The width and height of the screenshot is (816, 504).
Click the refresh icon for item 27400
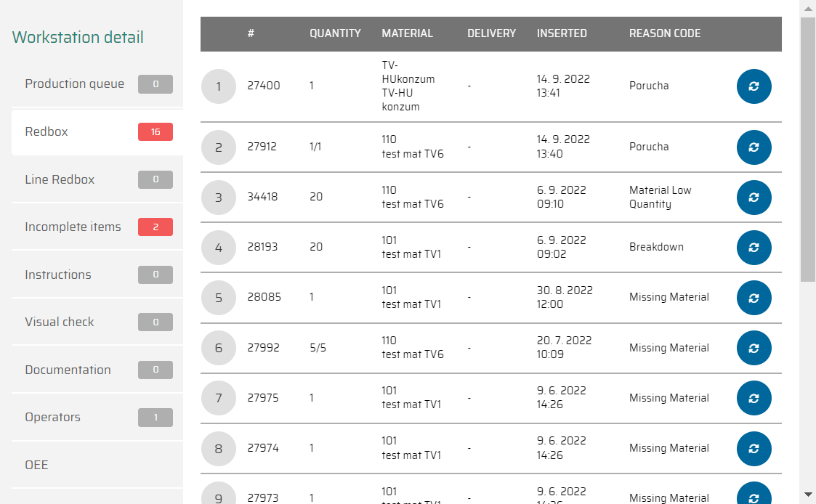[x=754, y=86]
